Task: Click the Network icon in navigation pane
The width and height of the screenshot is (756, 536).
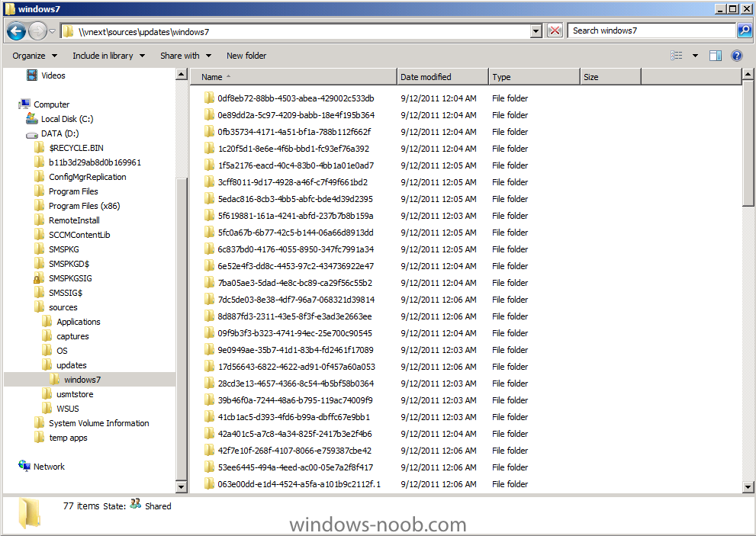Action: 24,466
